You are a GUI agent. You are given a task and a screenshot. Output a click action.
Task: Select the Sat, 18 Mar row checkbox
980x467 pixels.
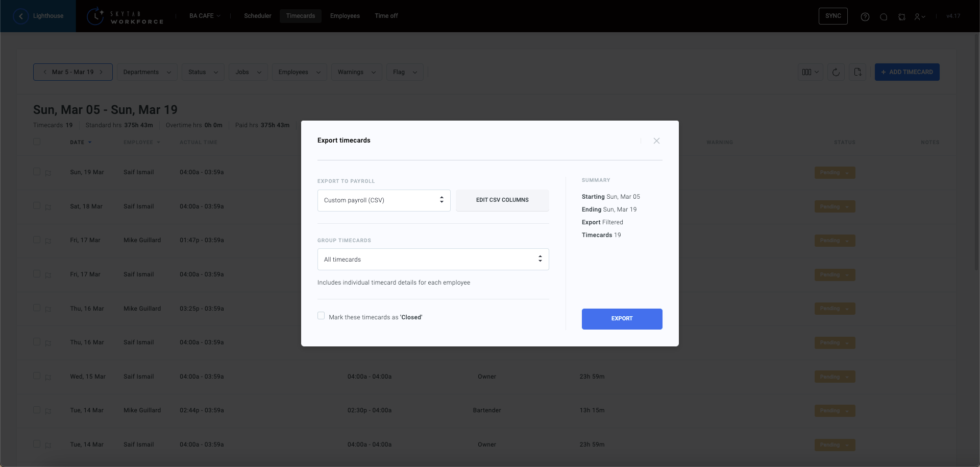click(x=37, y=206)
